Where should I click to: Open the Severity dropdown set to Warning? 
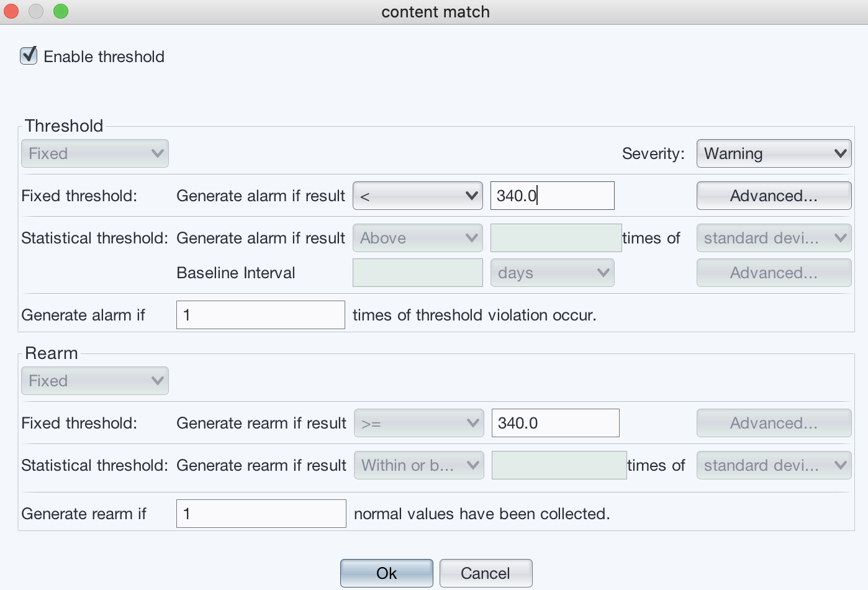point(773,153)
